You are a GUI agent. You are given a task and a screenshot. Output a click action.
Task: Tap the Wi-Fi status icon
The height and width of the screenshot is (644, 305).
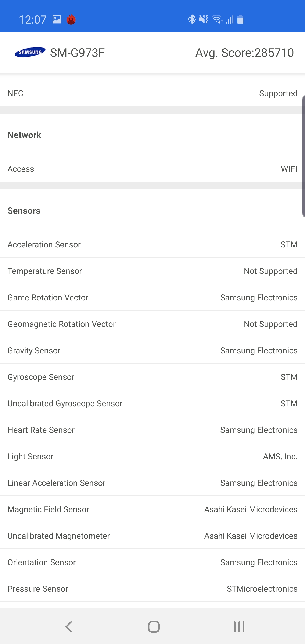pos(217,19)
